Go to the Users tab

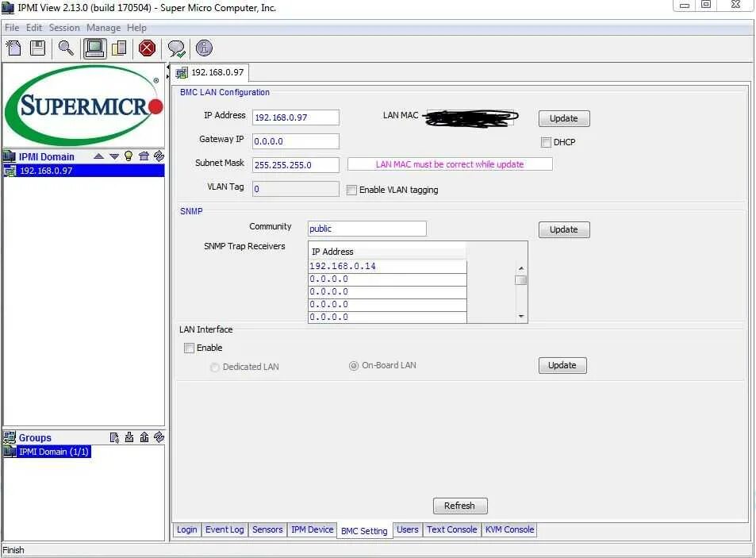click(408, 529)
